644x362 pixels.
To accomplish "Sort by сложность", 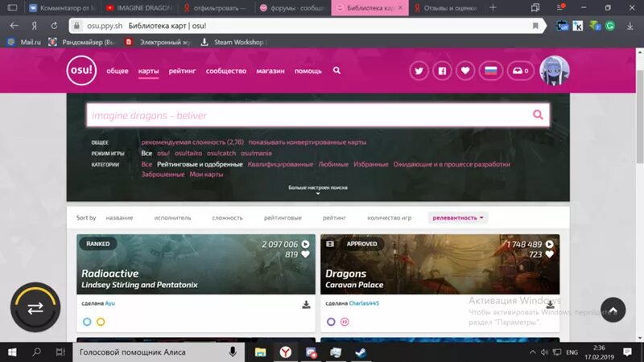I will [x=228, y=218].
